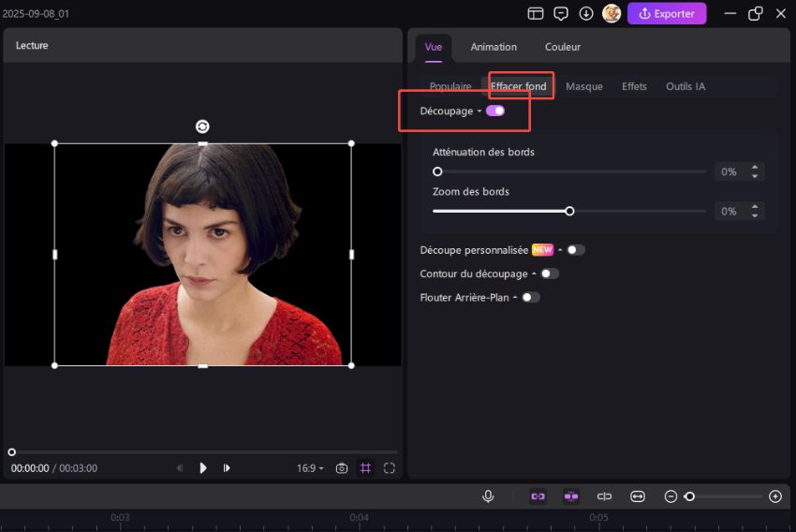Viewport: 796px width, 532px height.
Task: Toggle the timeline magnetic snap icon
Action: (x=571, y=496)
